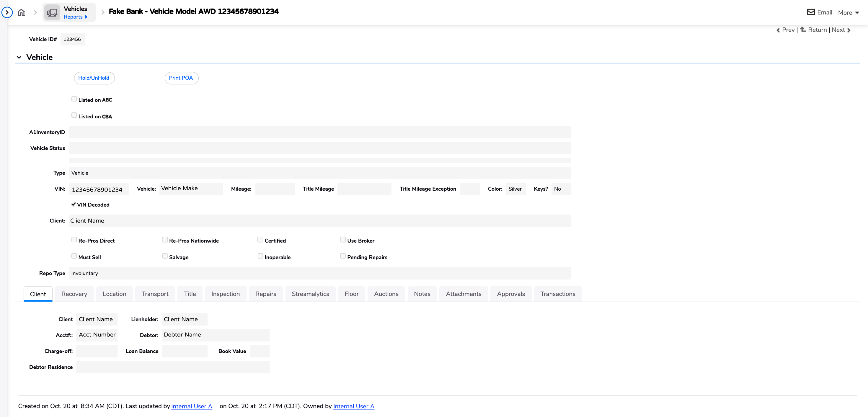Click the Return up-arrow icon
The width and height of the screenshot is (868, 417).
[803, 29]
